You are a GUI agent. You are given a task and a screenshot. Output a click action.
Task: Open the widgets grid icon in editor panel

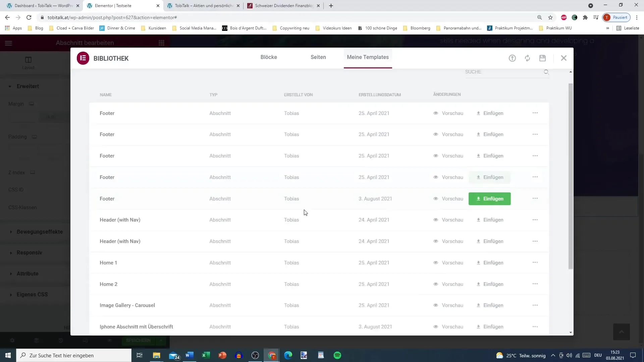point(161,43)
